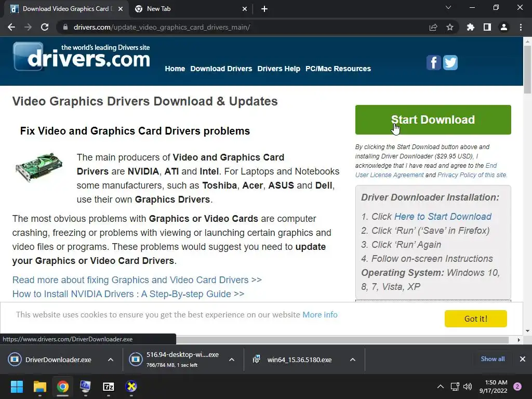Click the horizontal page scrollbar
Screen dimensions: 532x399
(x=342, y=340)
